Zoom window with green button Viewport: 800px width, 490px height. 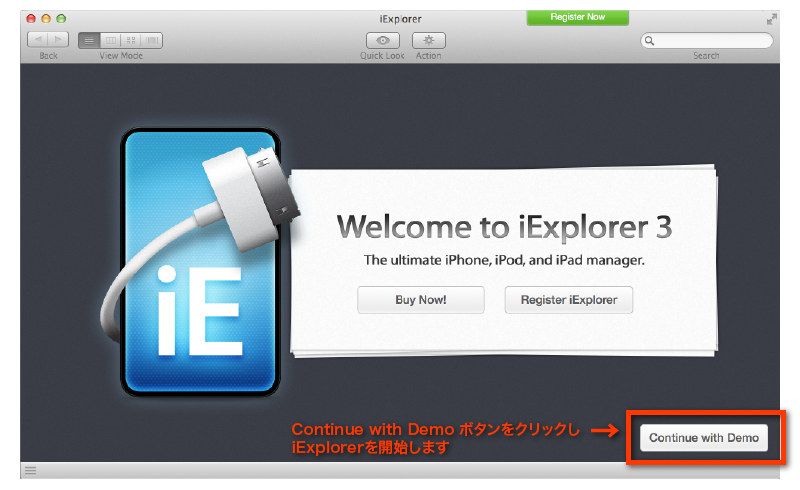[61, 18]
